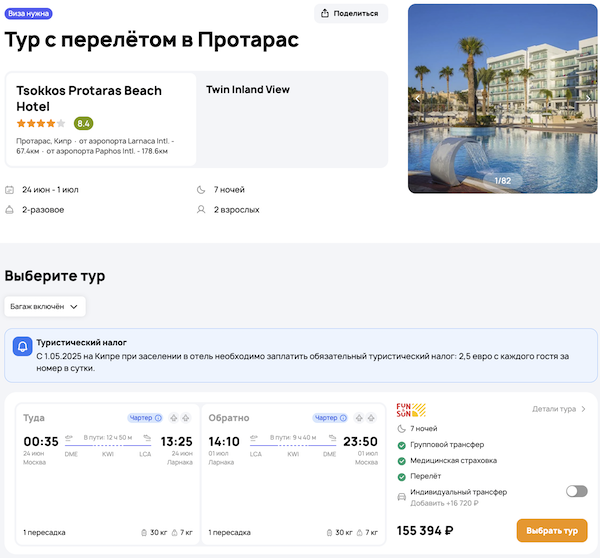Open the Багаж включён dropdown
The width and height of the screenshot is (600, 558).
pos(45,306)
